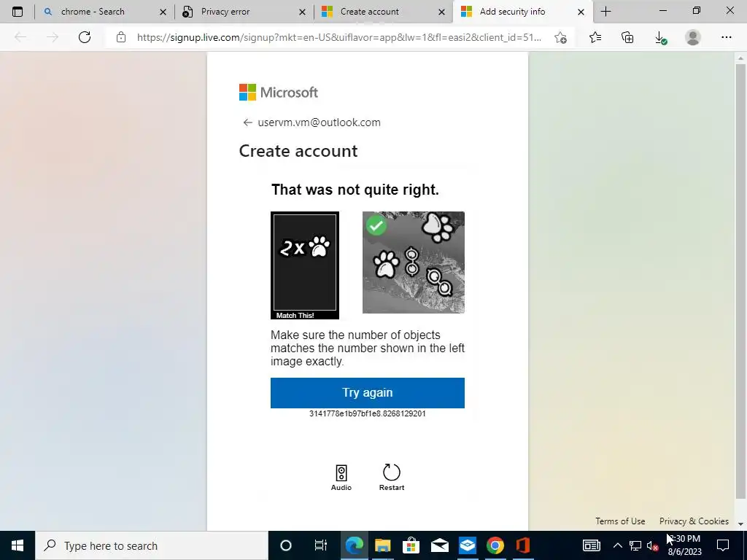Image resolution: width=747 pixels, height=560 pixels.
Task: Open the Downloads icon in toolbar
Action: point(660,38)
